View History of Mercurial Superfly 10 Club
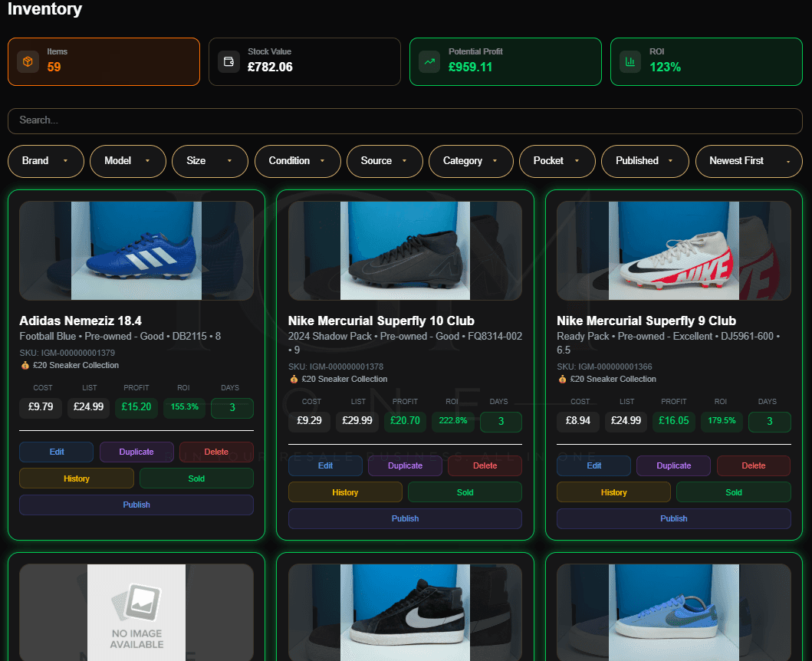 pos(345,492)
